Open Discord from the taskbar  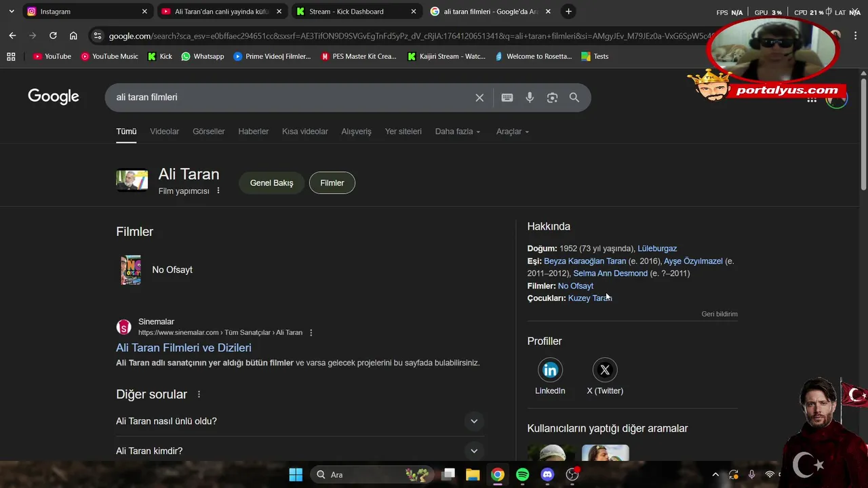point(547,474)
